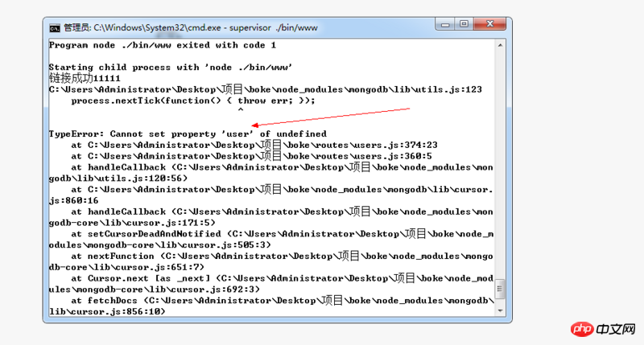This screenshot has width=644, height=345.
Task: Click the scrollbar down arrow
Action: tap(500, 310)
